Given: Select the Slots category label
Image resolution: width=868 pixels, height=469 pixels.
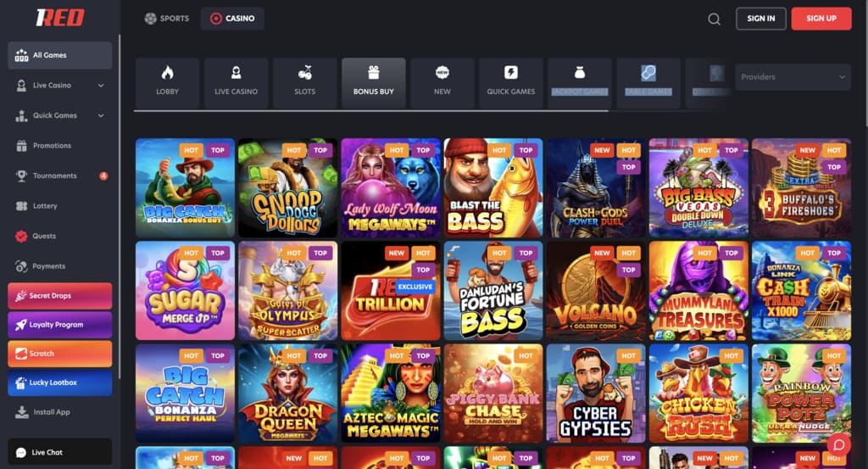Looking at the screenshot, I should (x=305, y=92).
